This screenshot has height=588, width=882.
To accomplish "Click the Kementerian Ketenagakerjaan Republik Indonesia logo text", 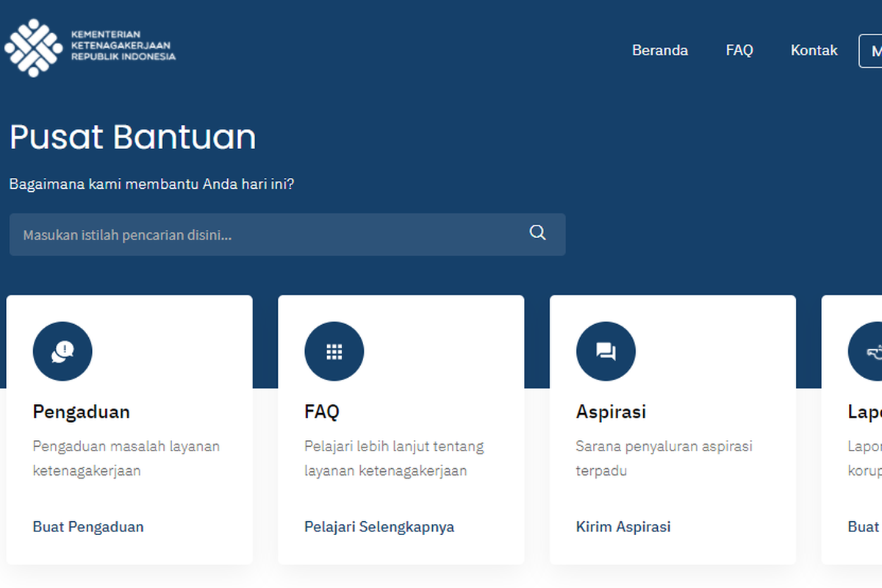I will (x=123, y=46).
